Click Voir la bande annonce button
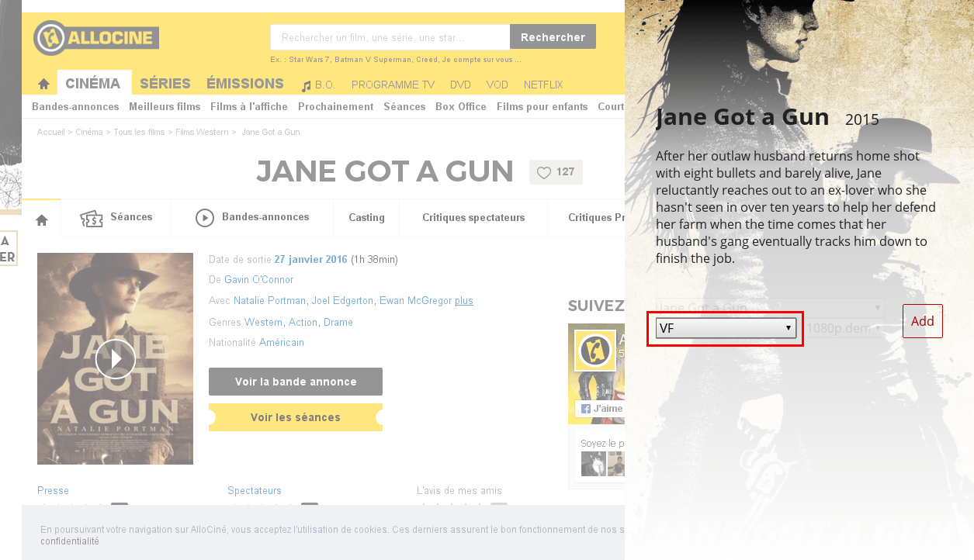Image resolution: width=974 pixels, height=560 pixels. (x=296, y=382)
